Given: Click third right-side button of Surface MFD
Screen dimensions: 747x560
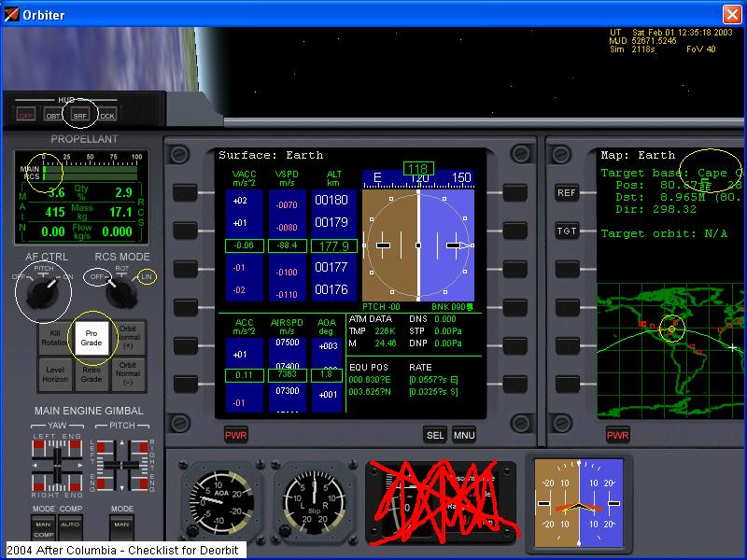Looking at the screenshot, I should point(515,269).
